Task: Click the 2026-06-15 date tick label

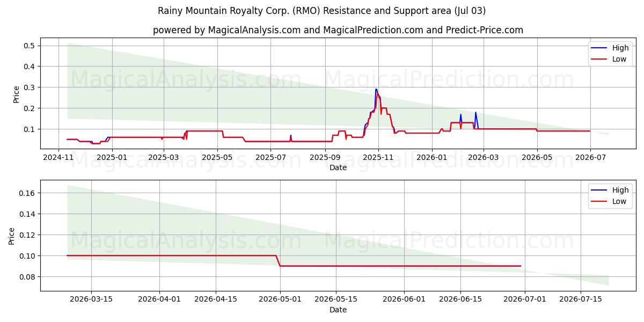Action: tap(460, 300)
